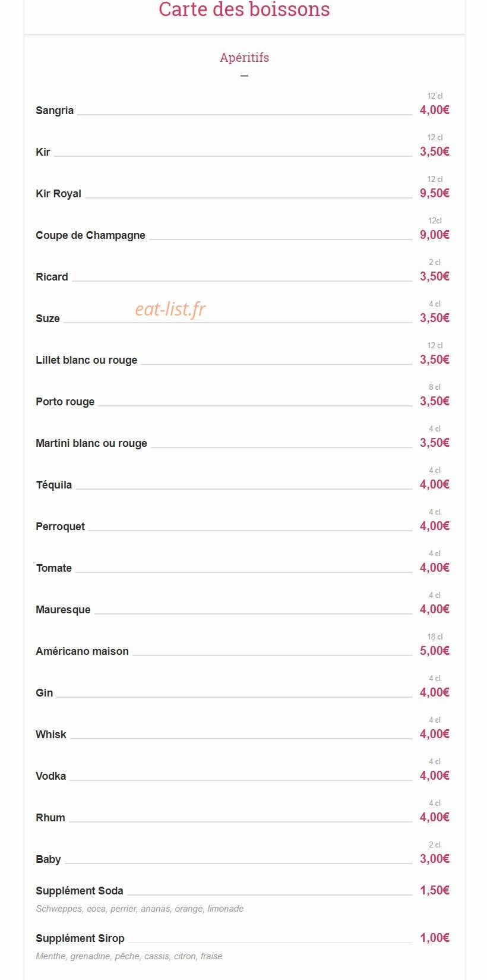Select the Ricard drink name
This screenshot has width=487, height=980.
[x=52, y=277]
